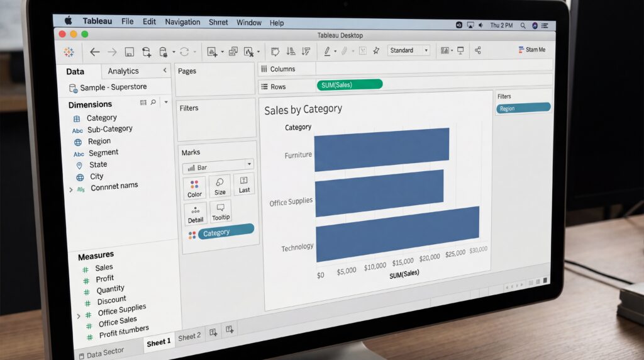Save the workbook using the save icon
Image resolution: width=644 pixels, height=360 pixels.
tap(130, 52)
